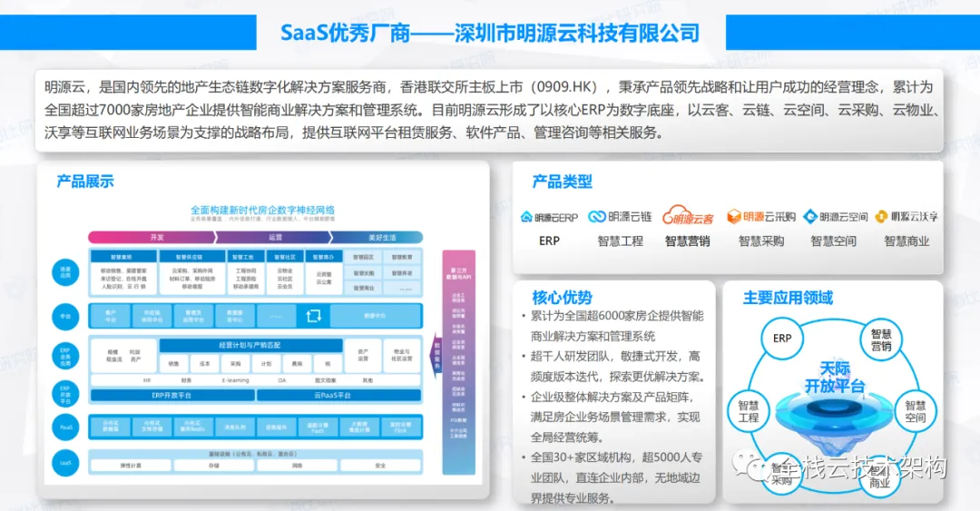Click the ERP label under 明源云ERP
980x511 pixels.
pos(549,241)
